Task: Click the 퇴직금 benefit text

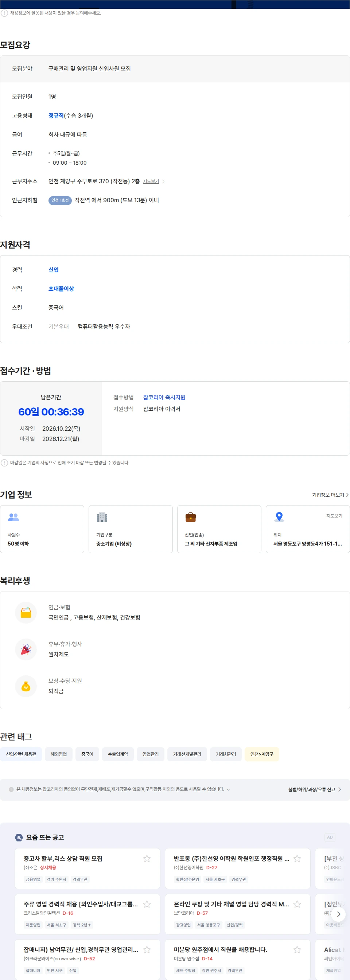Action: tap(56, 692)
